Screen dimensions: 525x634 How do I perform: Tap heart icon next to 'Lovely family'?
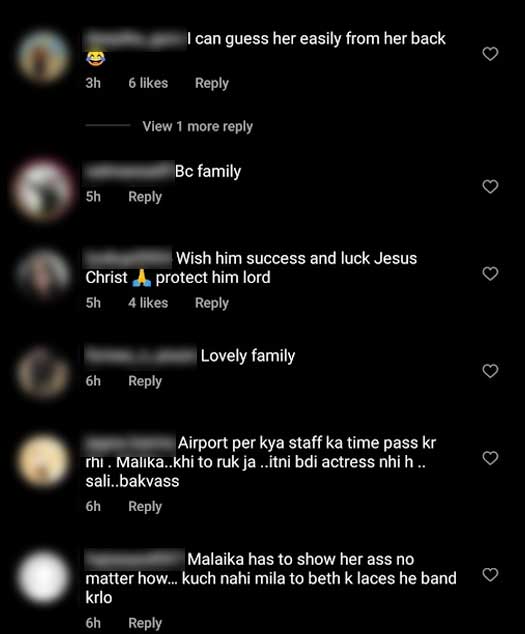click(x=490, y=371)
